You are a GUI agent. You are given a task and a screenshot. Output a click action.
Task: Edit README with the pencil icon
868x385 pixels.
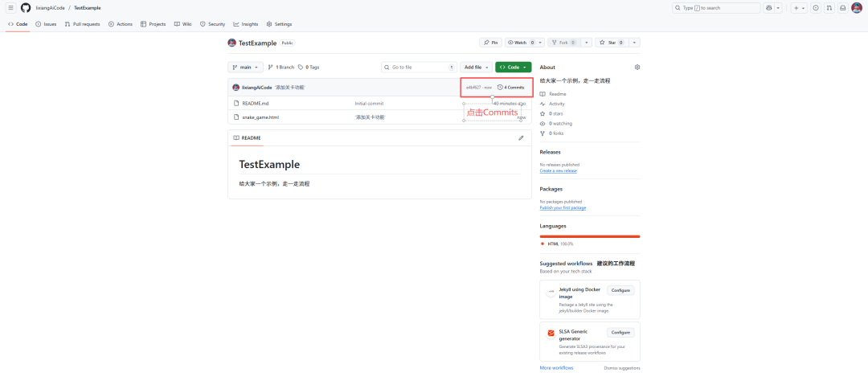point(521,138)
